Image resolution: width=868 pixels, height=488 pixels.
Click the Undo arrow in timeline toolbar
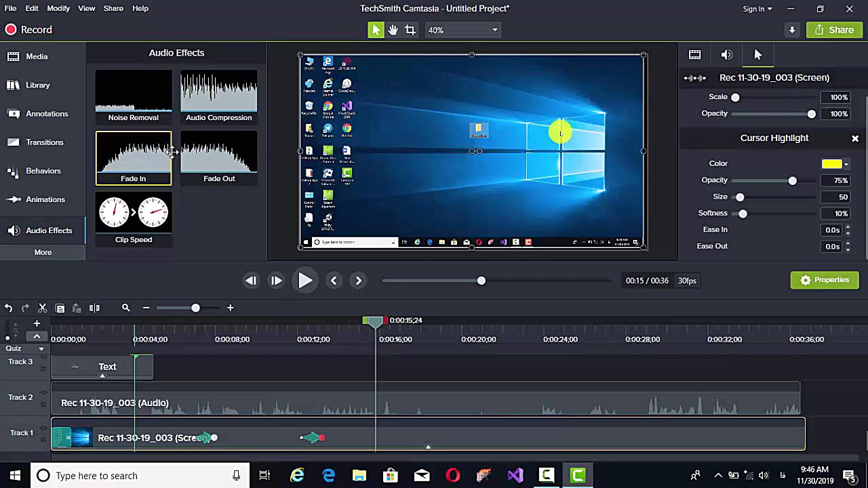pyautogui.click(x=8, y=308)
